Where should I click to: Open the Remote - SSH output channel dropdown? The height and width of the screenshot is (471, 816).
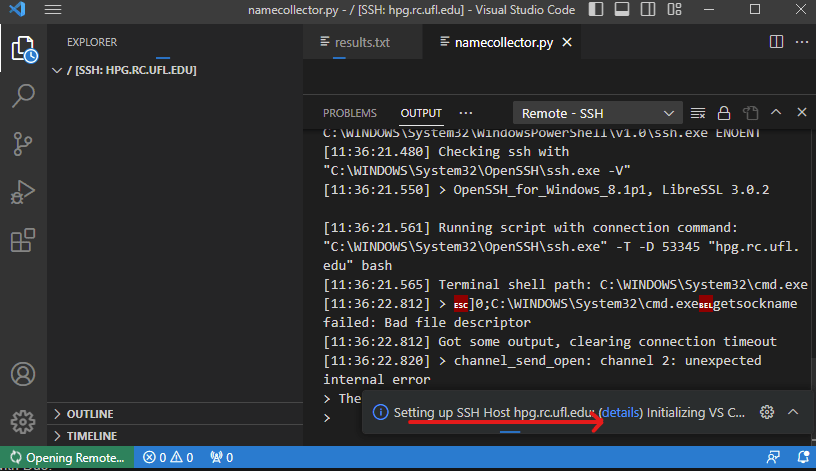(597, 113)
